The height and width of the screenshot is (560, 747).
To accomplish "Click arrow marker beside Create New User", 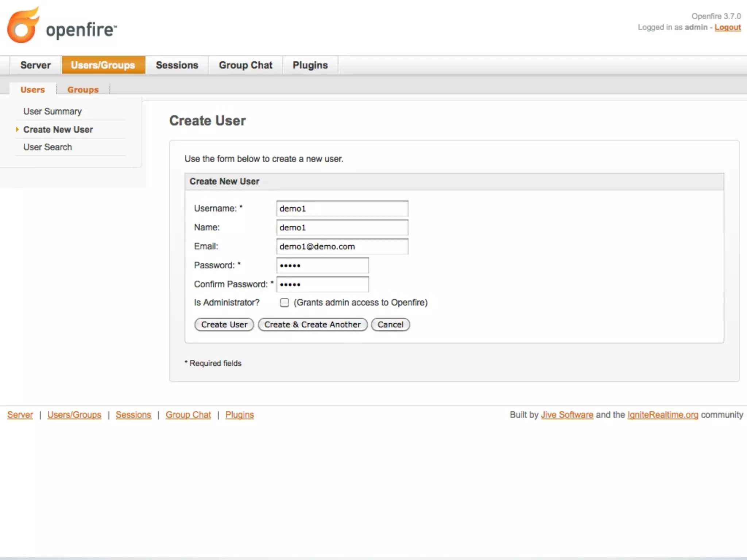I will coord(17,129).
